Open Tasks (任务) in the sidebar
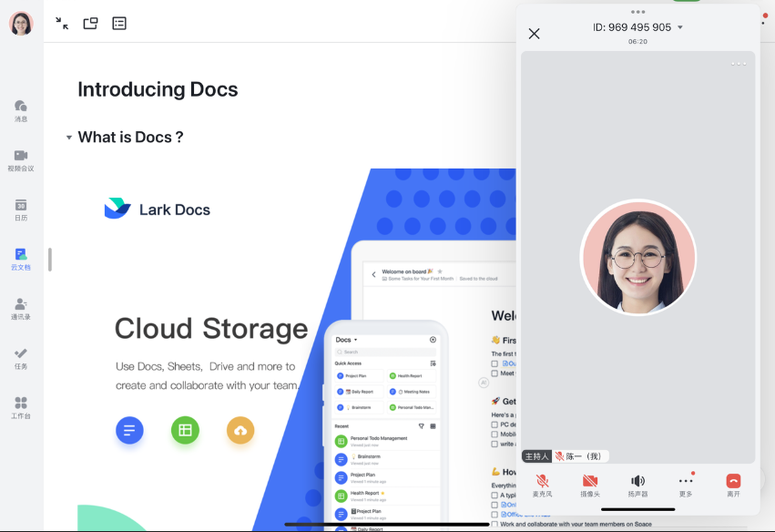The image size is (775, 532). pyautogui.click(x=21, y=358)
